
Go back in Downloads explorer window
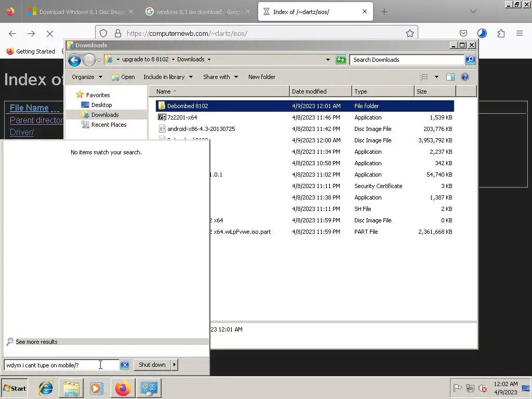[74, 60]
